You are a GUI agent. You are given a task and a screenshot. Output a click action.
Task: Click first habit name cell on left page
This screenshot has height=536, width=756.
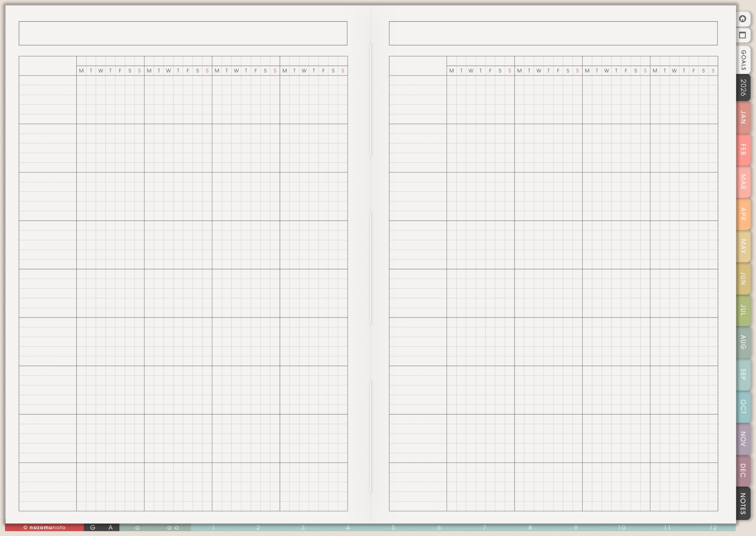tap(48, 100)
